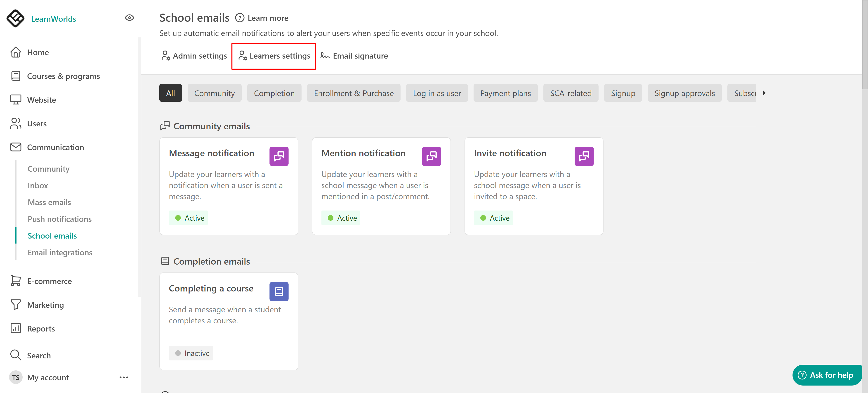Image resolution: width=868 pixels, height=393 pixels.
Task: Click the LearnWorlds logo icon
Action: 15,18
